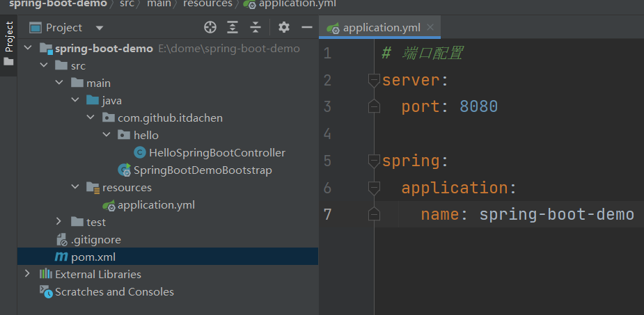Click the Expand All toolbar icon
This screenshot has height=315, width=644.
point(233,28)
